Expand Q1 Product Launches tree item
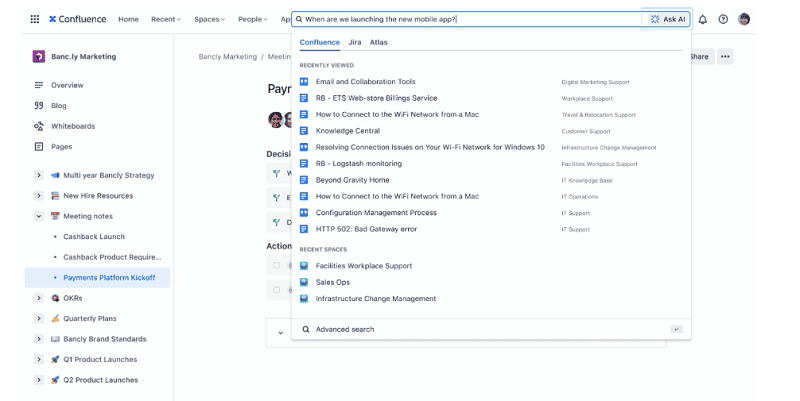 [x=39, y=359]
